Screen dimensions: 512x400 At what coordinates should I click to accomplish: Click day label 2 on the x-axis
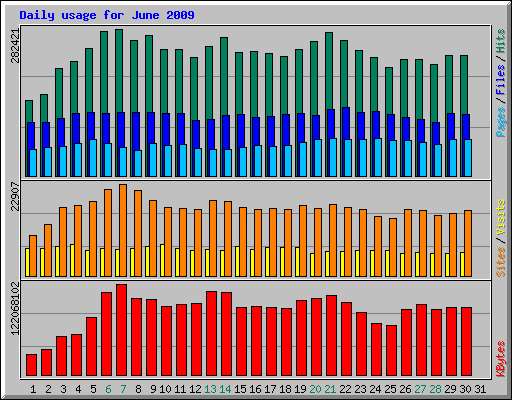click(x=48, y=389)
